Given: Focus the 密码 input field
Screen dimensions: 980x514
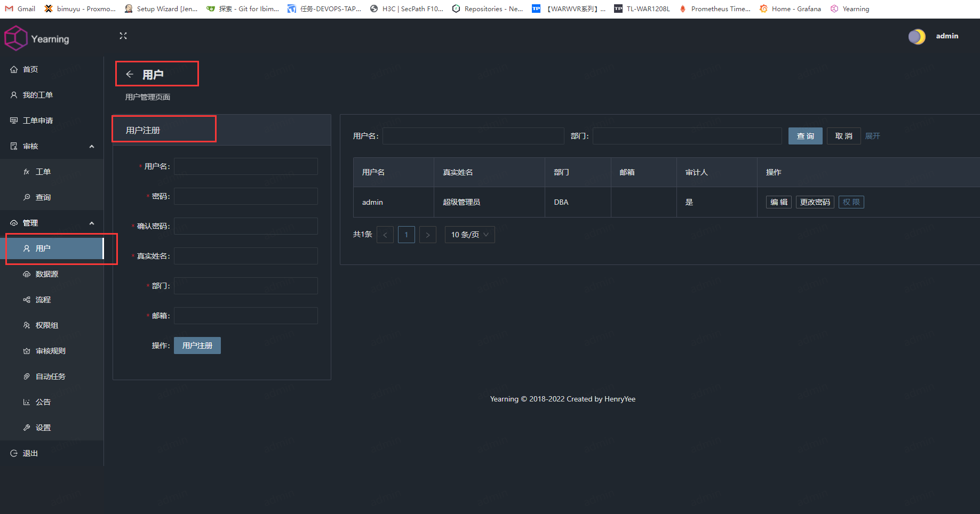Looking at the screenshot, I should click(x=246, y=196).
